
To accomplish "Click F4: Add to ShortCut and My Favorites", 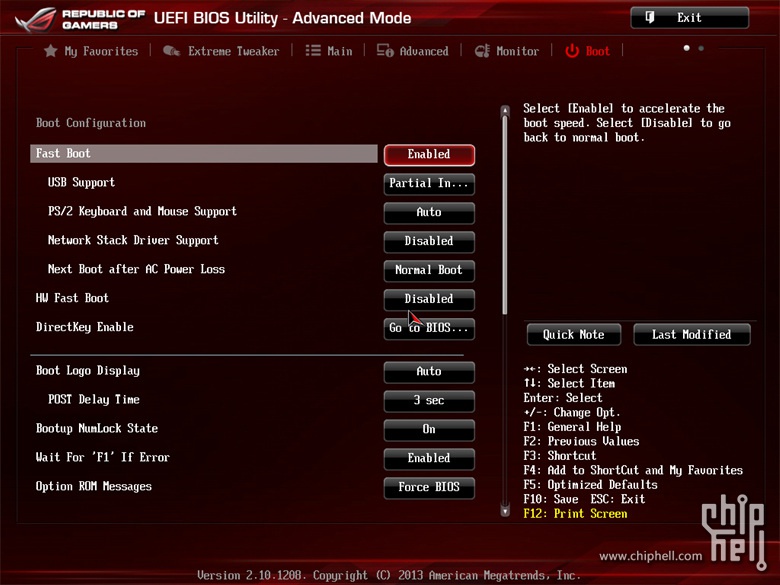I will [x=633, y=470].
